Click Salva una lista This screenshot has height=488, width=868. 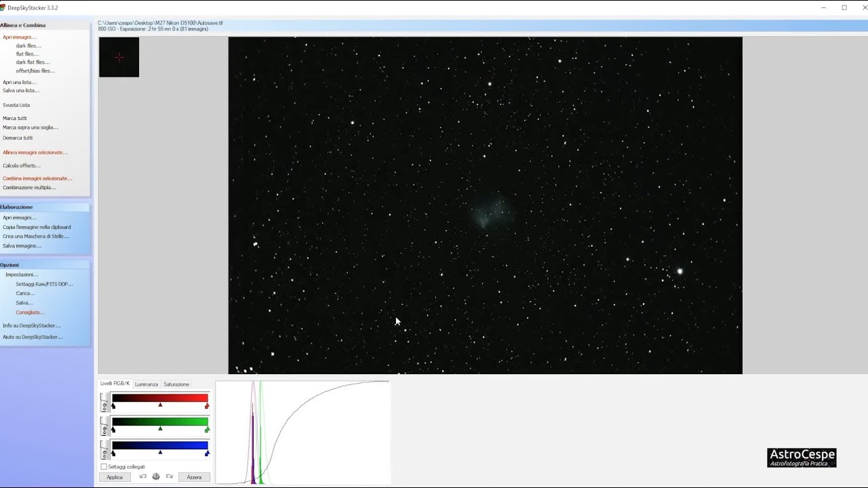[21, 90]
